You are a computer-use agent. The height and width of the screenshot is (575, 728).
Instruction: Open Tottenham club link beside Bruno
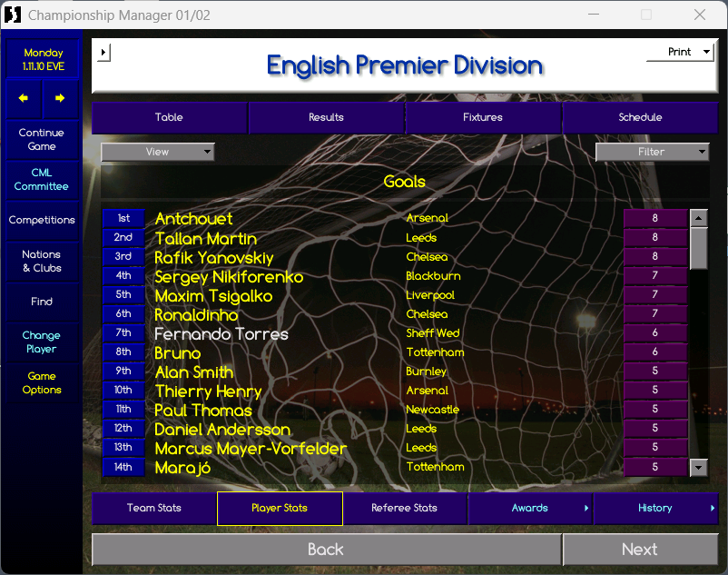tap(435, 352)
